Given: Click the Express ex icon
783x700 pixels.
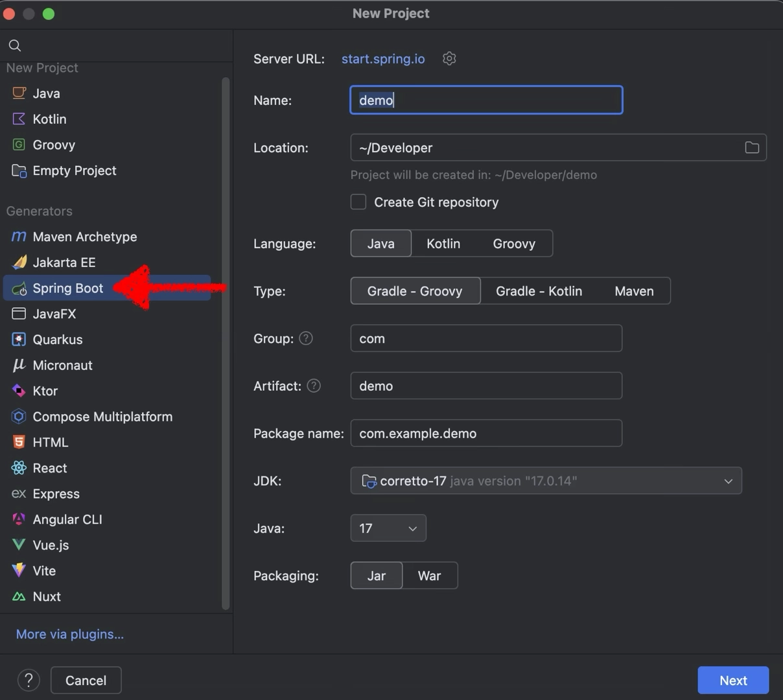Looking at the screenshot, I should click(x=19, y=493).
